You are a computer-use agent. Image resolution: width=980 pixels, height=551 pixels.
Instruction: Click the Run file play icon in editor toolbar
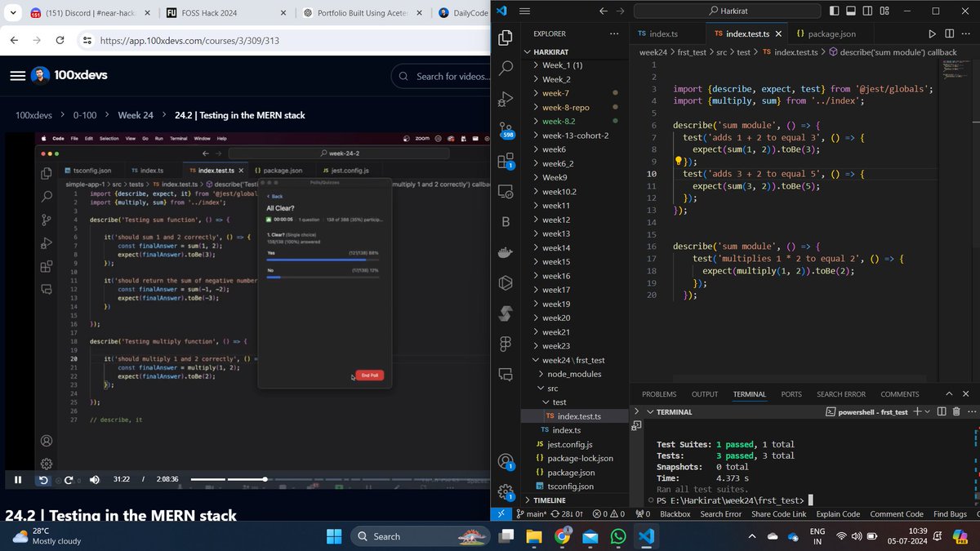(x=933, y=33)
